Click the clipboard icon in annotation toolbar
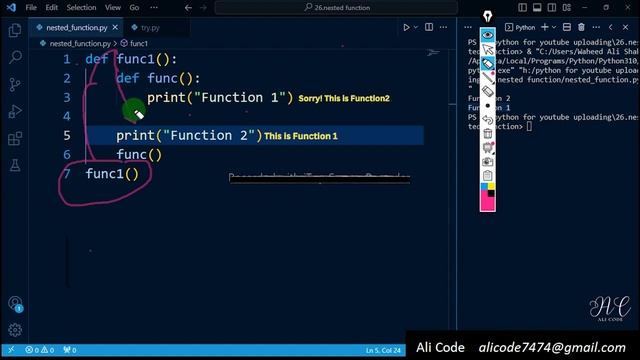Screen dimensions: 640x360 [487, 176]
